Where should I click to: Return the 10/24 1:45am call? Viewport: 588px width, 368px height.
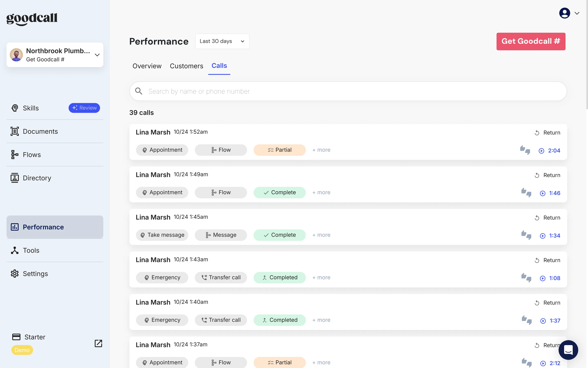coord(547,218)
